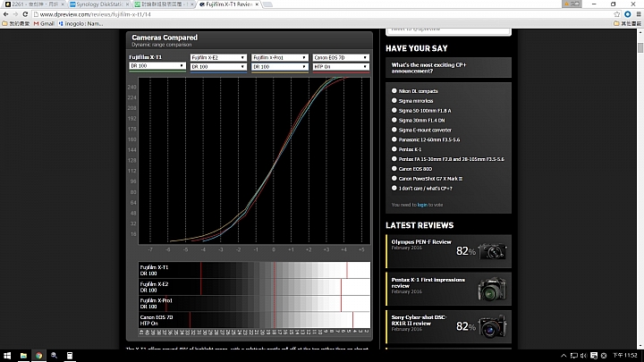Close the Fujifilm X-T1 Review tab

(x=257, y=4)
